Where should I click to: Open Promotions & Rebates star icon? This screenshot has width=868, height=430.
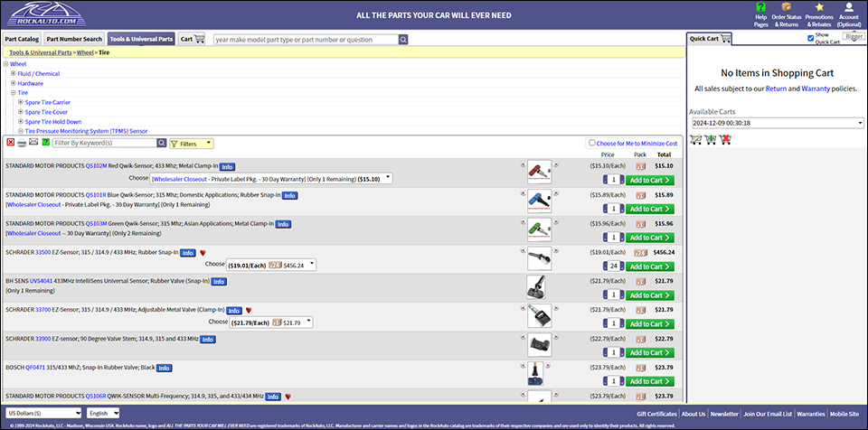(819, 7)
